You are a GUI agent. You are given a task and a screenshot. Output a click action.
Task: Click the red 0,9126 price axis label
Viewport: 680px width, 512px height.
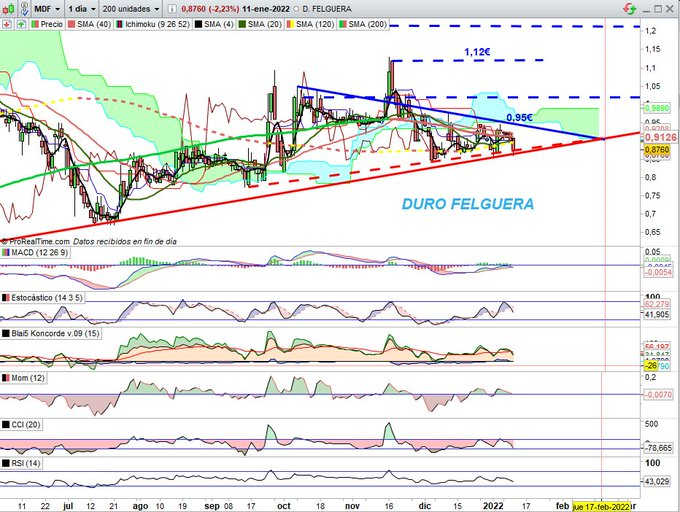(x=661, y=137)
